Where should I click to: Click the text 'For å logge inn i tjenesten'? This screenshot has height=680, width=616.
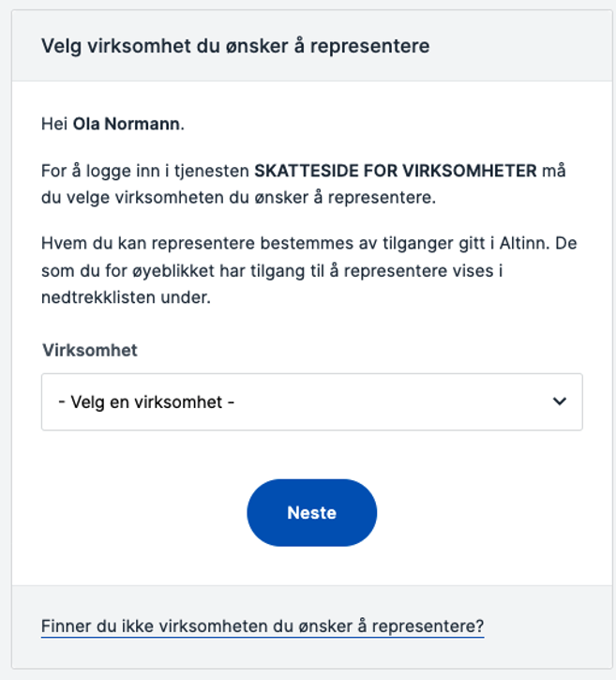click(145, 172)
